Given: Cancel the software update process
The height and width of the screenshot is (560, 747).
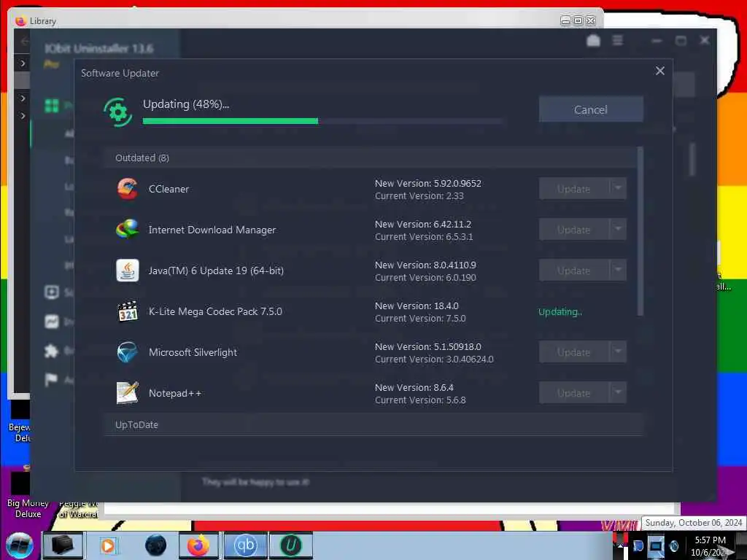Looking at the screenshot, I should [x=591, y=109].
